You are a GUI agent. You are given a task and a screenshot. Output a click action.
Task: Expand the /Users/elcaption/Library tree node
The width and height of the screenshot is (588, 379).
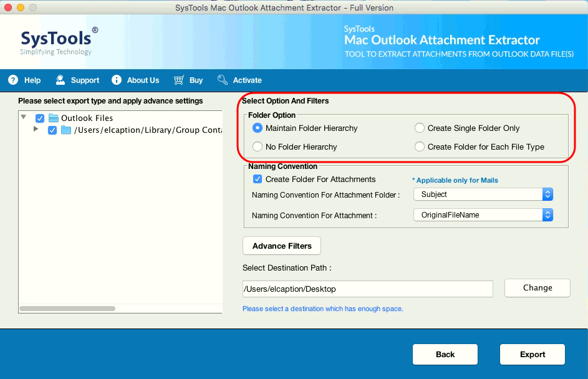pyautogui.click(x=36, y=129)
